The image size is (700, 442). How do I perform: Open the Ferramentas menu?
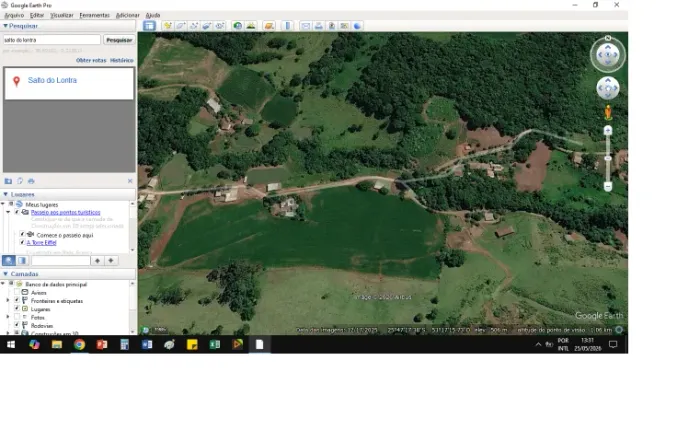pos(94,15)
